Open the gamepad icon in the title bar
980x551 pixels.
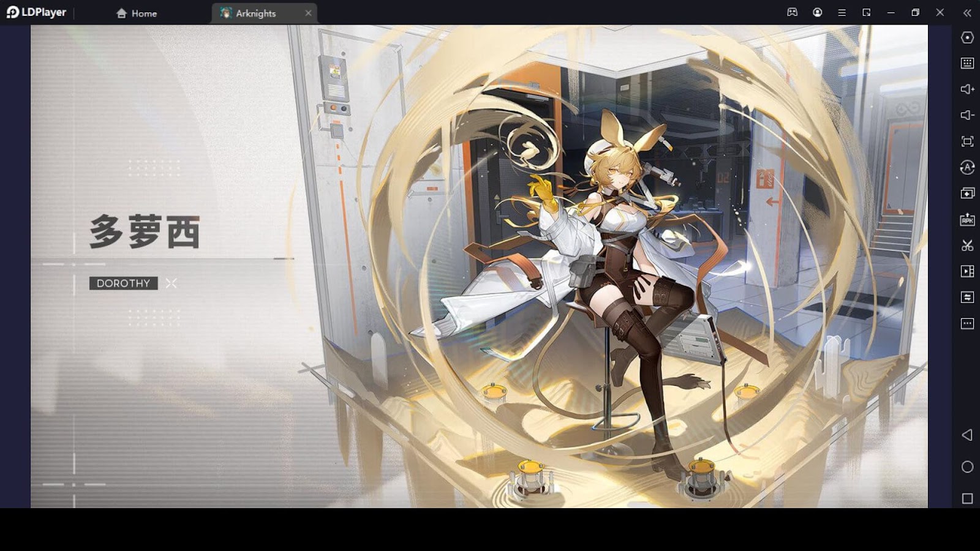792,12
